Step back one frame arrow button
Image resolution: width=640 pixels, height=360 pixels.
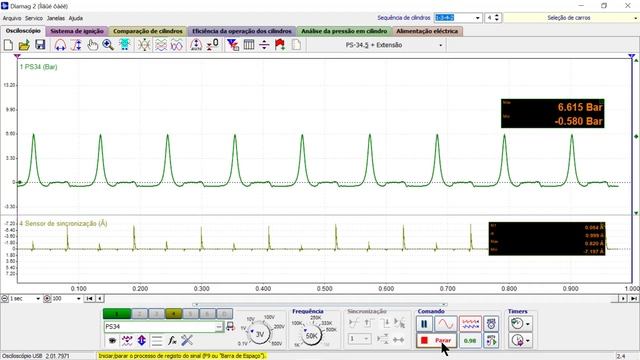[x=99, y=299]
